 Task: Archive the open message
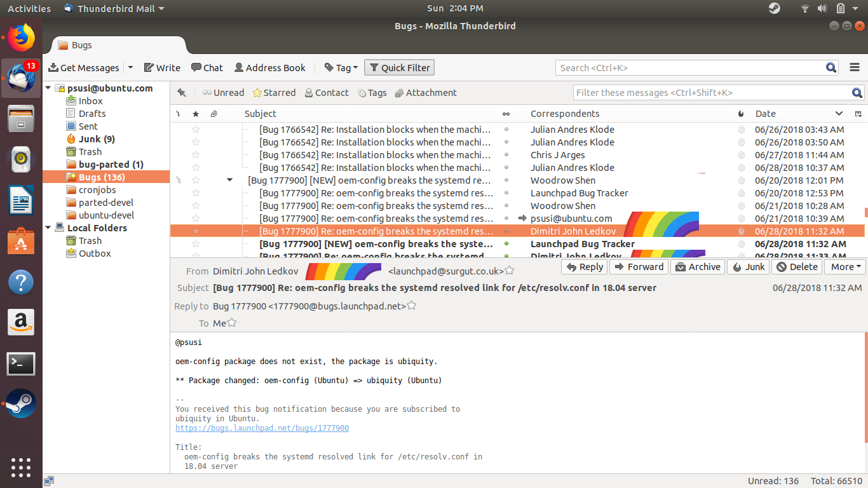698,267
